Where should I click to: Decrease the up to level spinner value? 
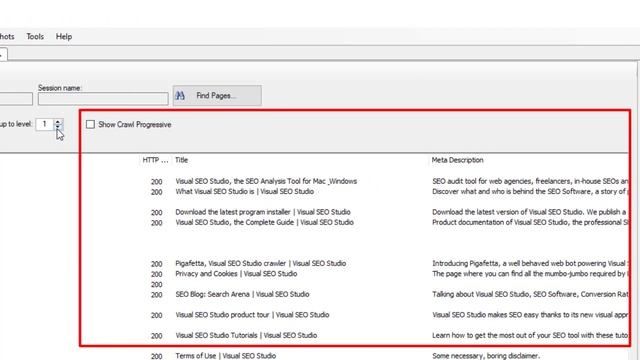click(x=58, y=127)
